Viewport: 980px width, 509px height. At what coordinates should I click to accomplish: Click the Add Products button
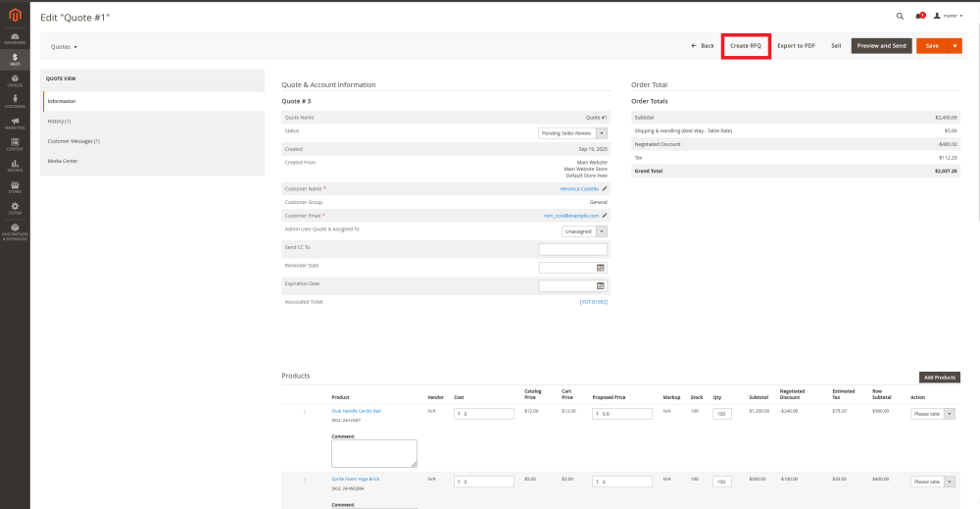[940, 378]
